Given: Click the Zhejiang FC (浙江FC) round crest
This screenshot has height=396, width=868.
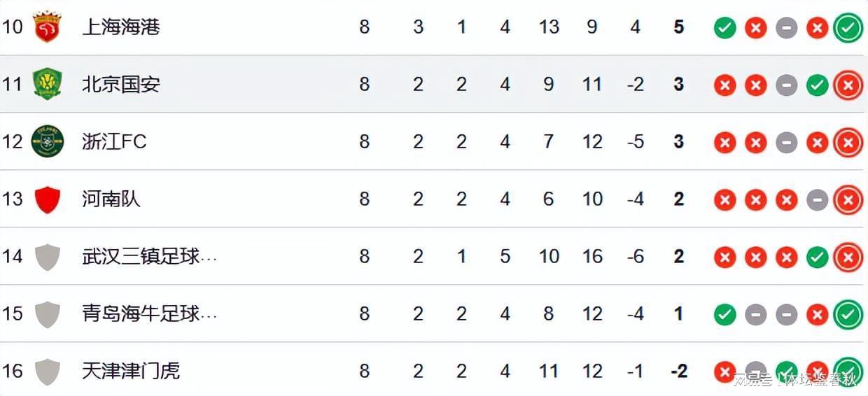Looking at the screenshot, I should pos(47,141).
